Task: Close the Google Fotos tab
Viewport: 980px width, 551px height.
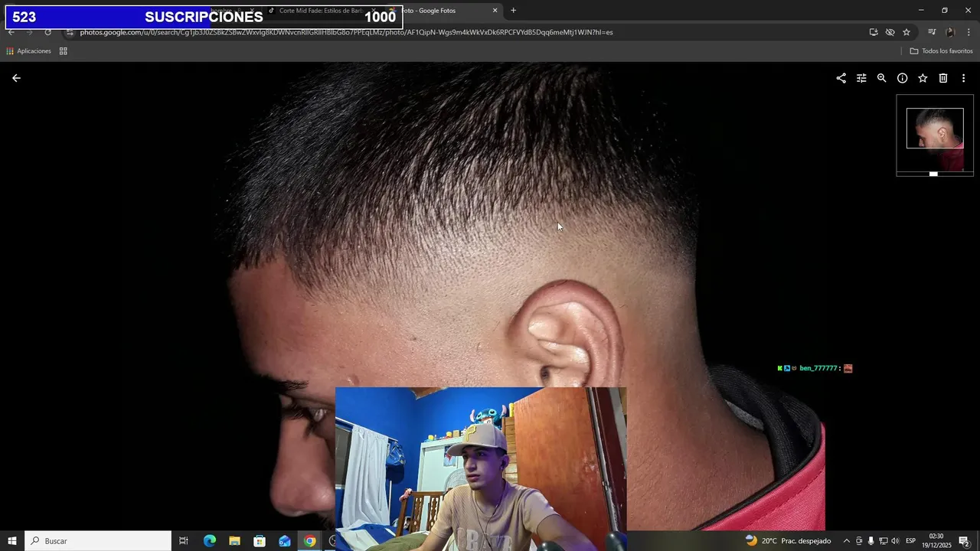Action: click(x=495, y=11)
